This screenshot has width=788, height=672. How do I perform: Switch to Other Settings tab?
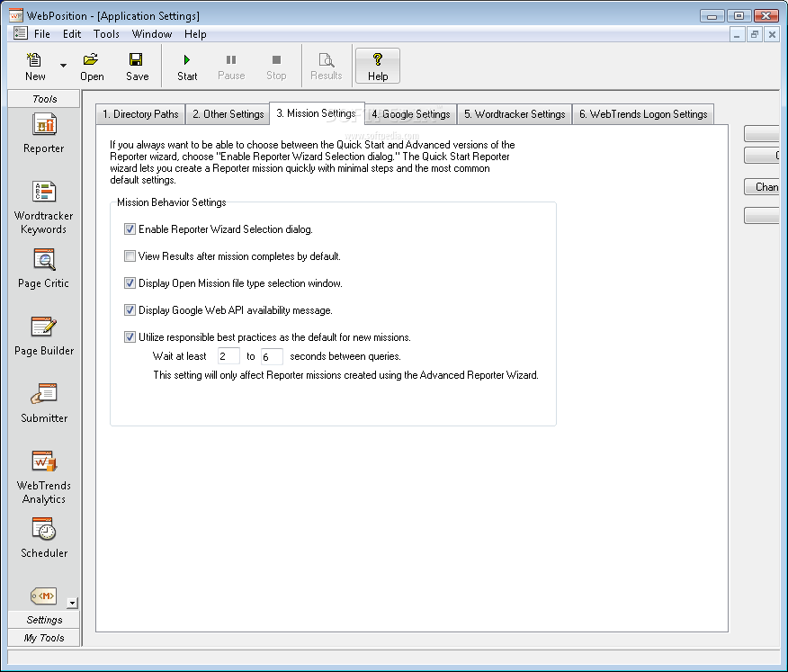coord(228,114)
